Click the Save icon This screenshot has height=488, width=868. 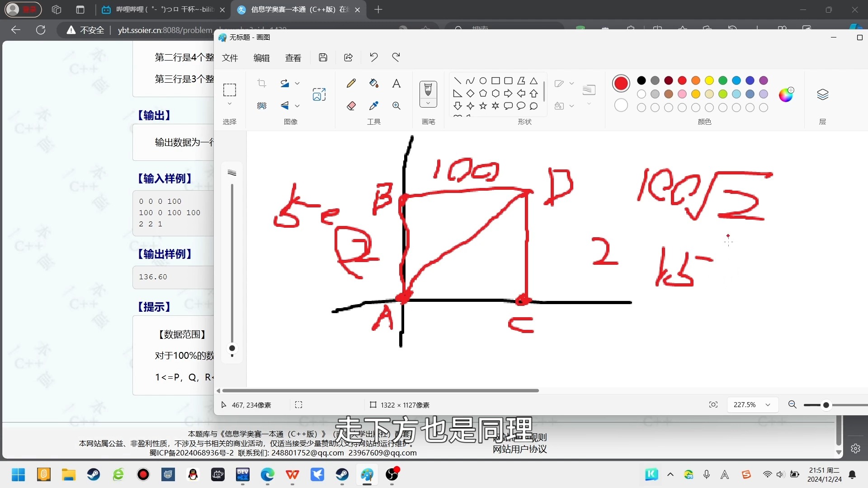click(x=323, y=57)
